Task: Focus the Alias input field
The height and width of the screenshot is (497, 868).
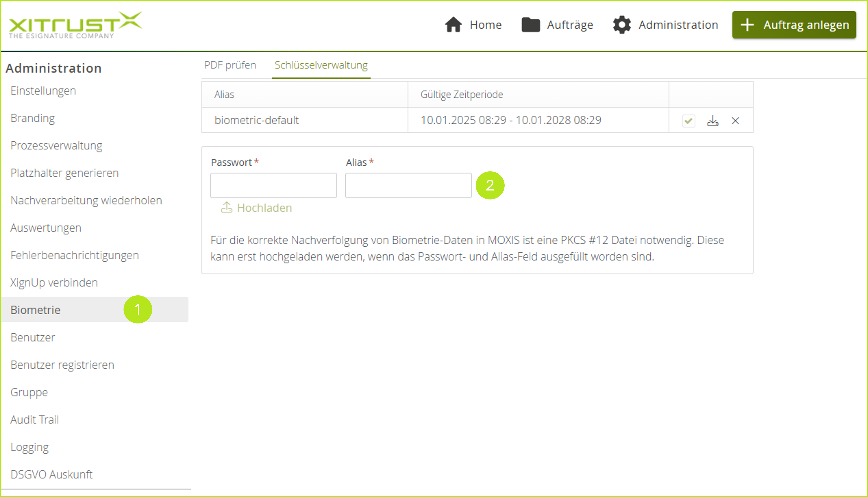Action: (x=408, y=185)
